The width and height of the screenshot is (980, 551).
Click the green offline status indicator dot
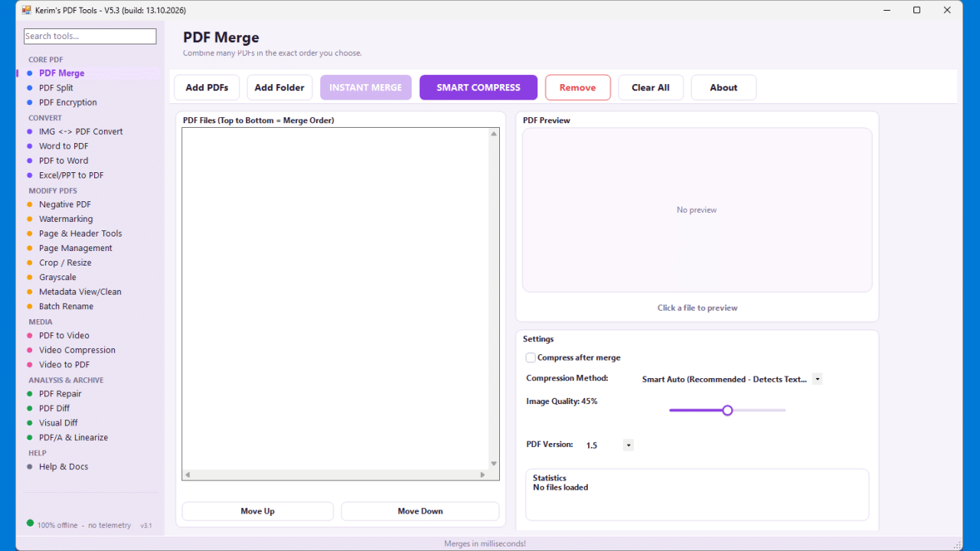[30, 523]
